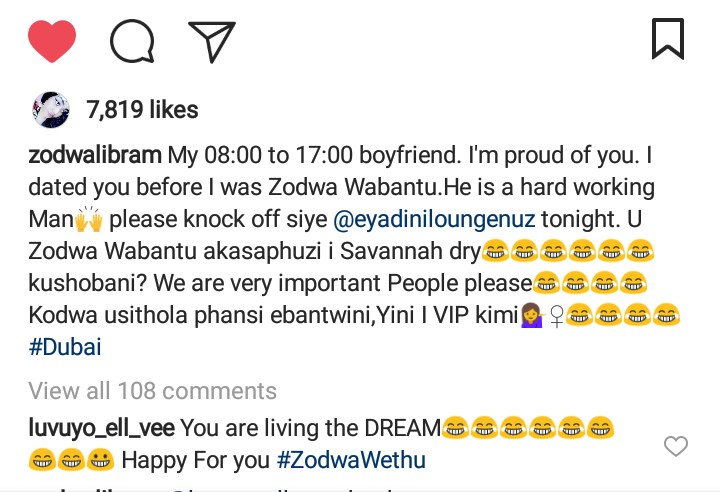Open the #Dubai hashtag
This screenshot has width=720, height=492.
(x=65, y=347)
